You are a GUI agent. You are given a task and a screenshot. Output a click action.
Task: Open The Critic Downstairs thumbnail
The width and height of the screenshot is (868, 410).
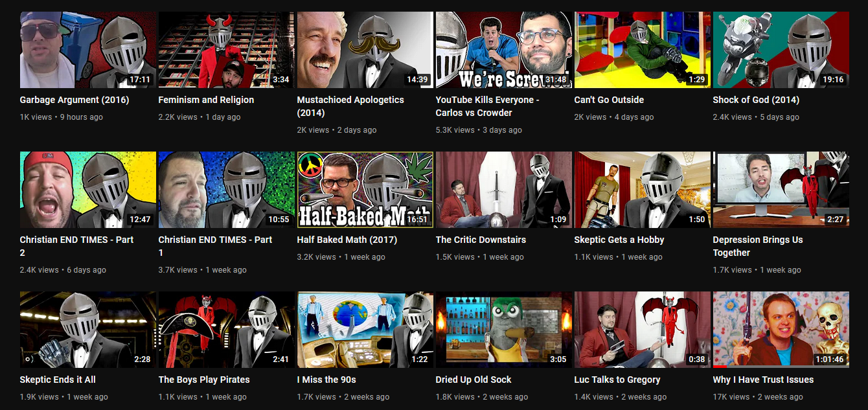[x=504, y=190]
